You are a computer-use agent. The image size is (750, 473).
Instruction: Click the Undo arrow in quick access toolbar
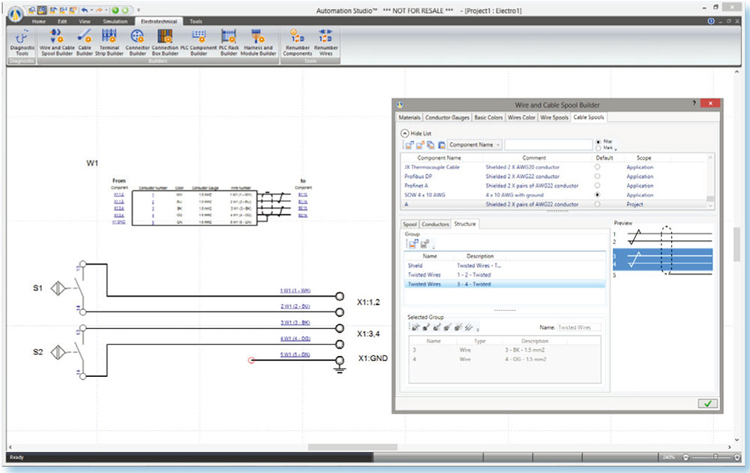[x=84, y=10]
